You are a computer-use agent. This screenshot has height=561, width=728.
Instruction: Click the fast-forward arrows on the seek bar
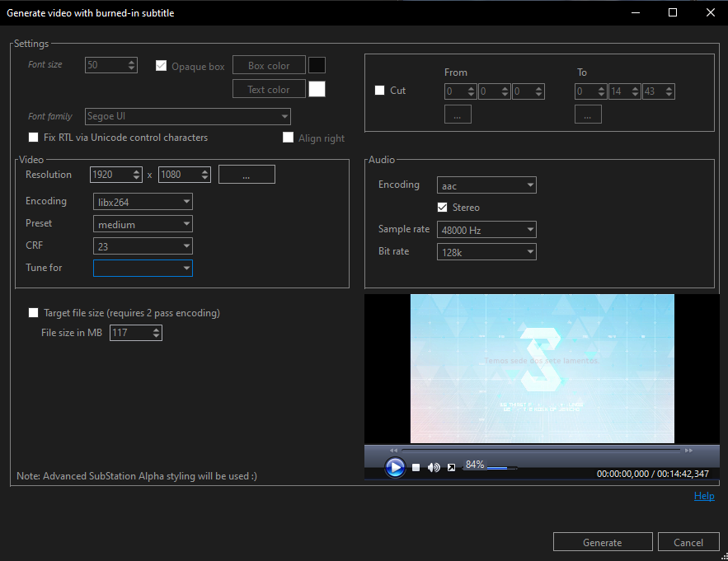pos(688,450)
